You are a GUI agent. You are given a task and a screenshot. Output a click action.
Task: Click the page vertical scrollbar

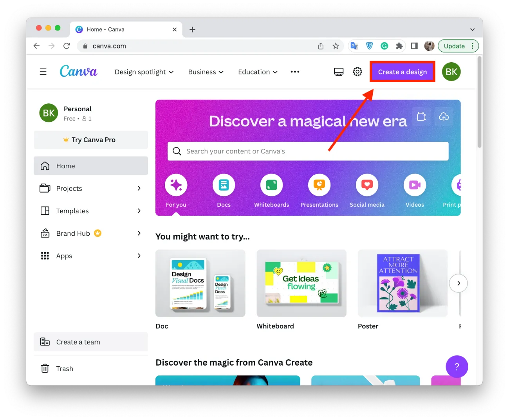(479, 102)
